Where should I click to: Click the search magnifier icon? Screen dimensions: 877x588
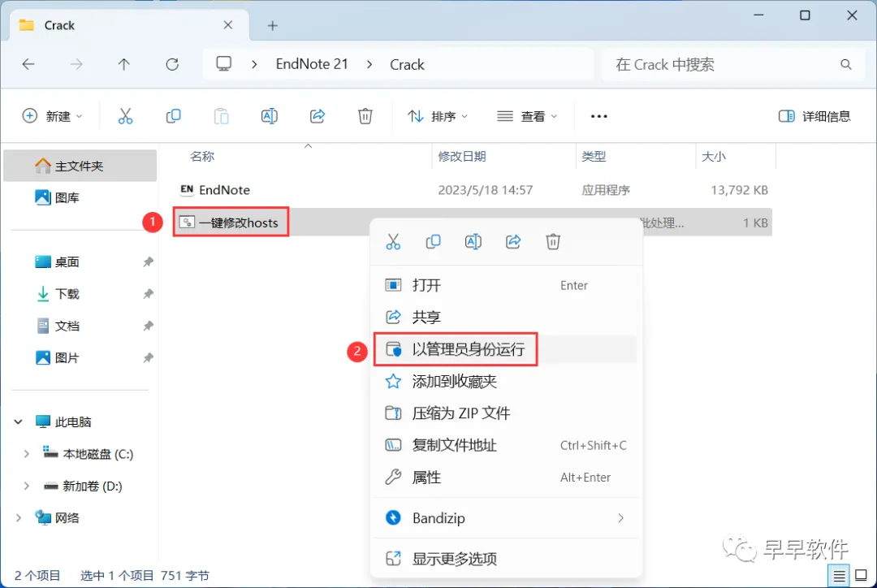pos(846,64)
